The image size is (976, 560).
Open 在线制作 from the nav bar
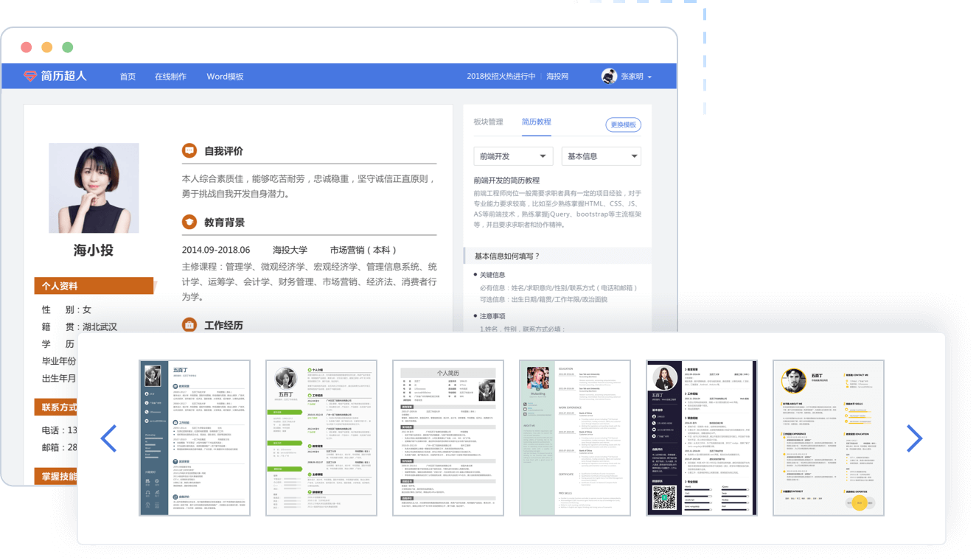170,77
